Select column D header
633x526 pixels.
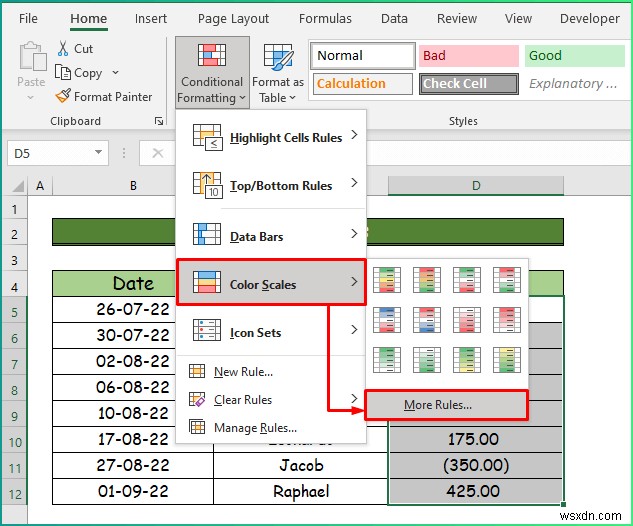pyautogui.click(x=476, y=186)
